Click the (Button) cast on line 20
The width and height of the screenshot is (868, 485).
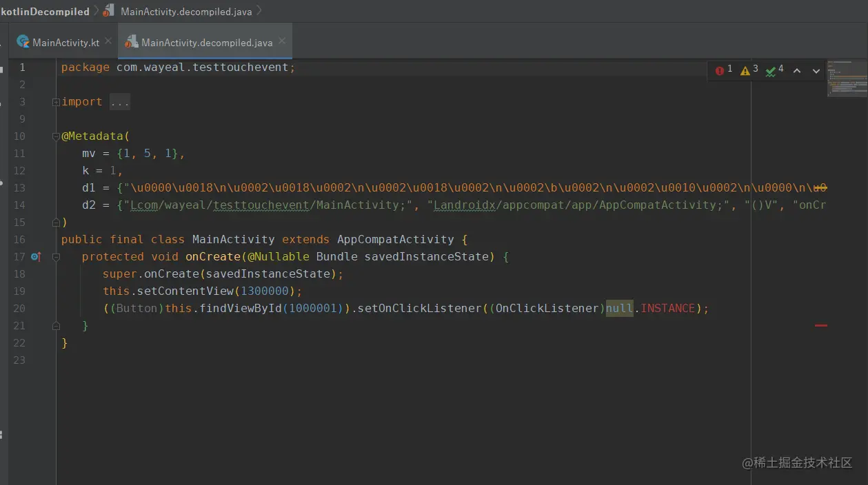pos(137,309)
